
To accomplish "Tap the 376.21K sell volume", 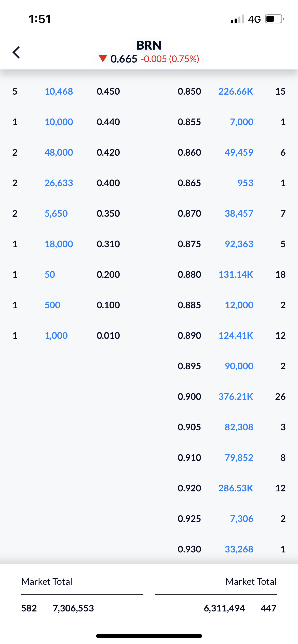I will [x=236, y=397].
